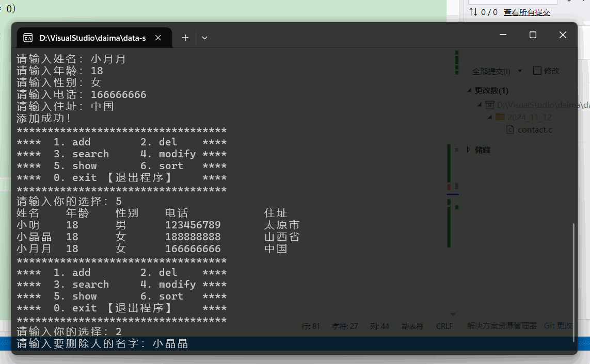Expand the 储藏 section
This screenshot has height=364, width=590.
(x=469, y=150)
